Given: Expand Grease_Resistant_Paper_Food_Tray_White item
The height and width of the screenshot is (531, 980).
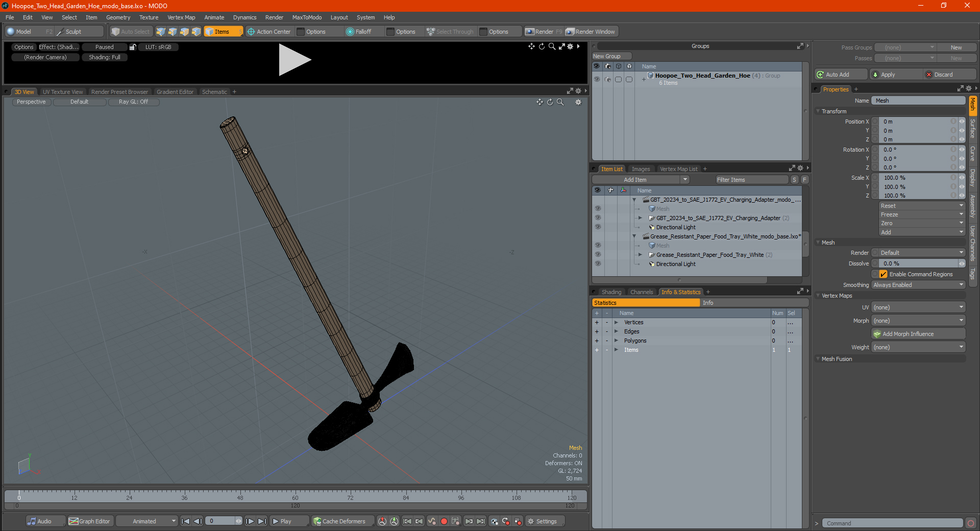Looking at the screenshot, I should pos(640,255).
